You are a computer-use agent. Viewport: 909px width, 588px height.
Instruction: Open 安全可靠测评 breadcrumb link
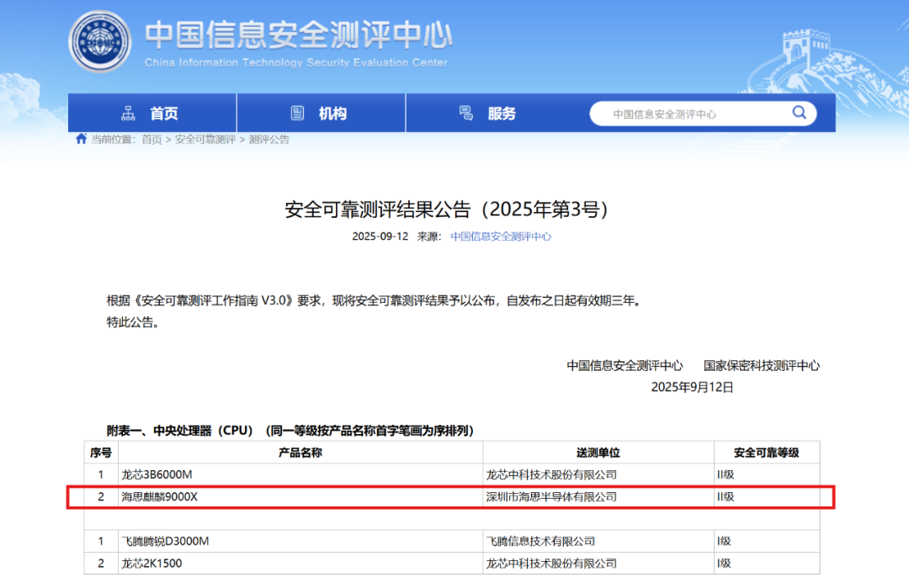[x=205, y=140]
